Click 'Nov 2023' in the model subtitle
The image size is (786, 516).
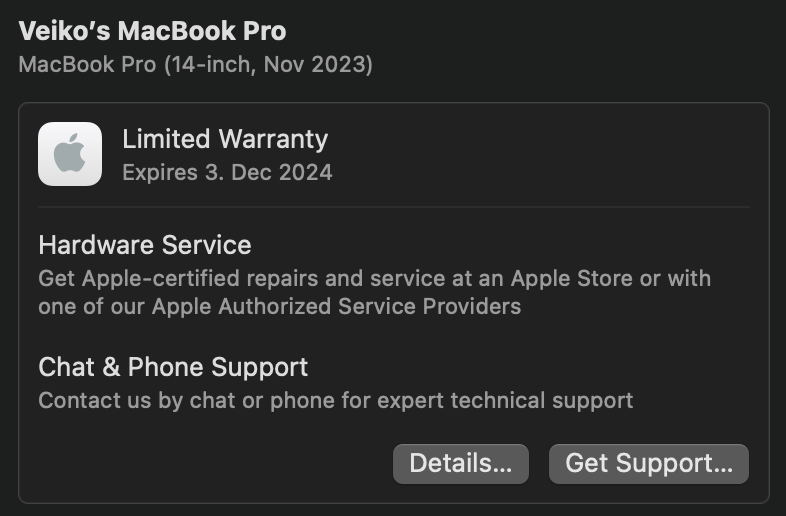pyautogui.click(x=315, y=65)
